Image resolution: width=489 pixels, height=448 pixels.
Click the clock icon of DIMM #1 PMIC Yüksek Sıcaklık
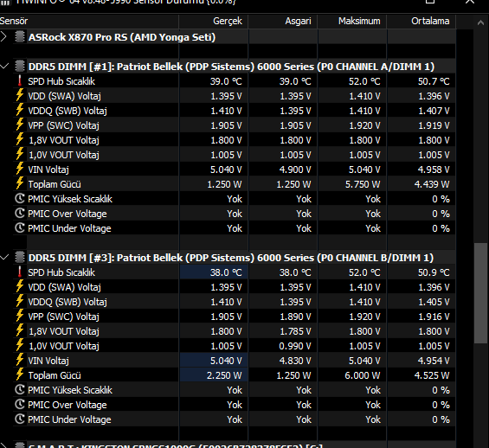pos(20,198)
